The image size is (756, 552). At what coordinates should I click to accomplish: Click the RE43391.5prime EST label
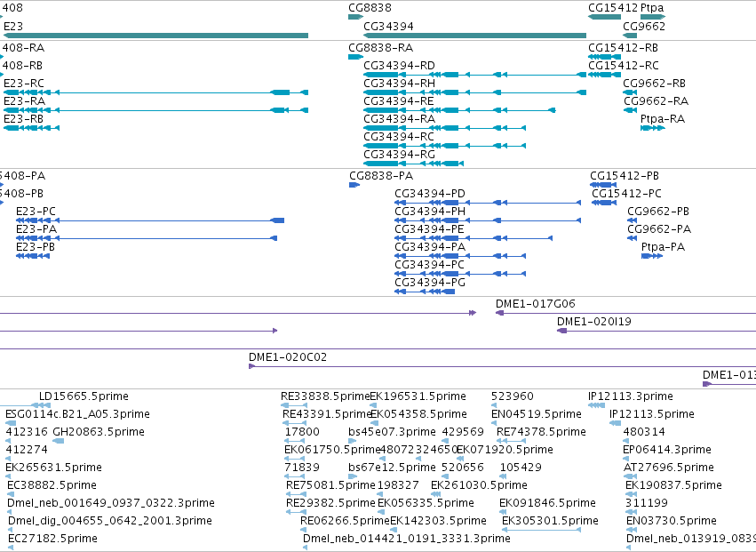328,414
